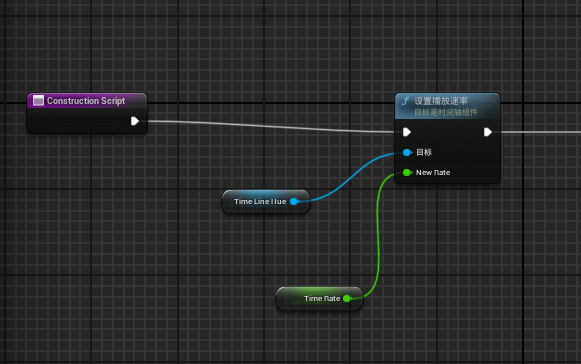Image resolution: width=581 pixels, height=364 pixels.
Task: Click the blue 目标 target input pin
Action: [x=407, y=152]
